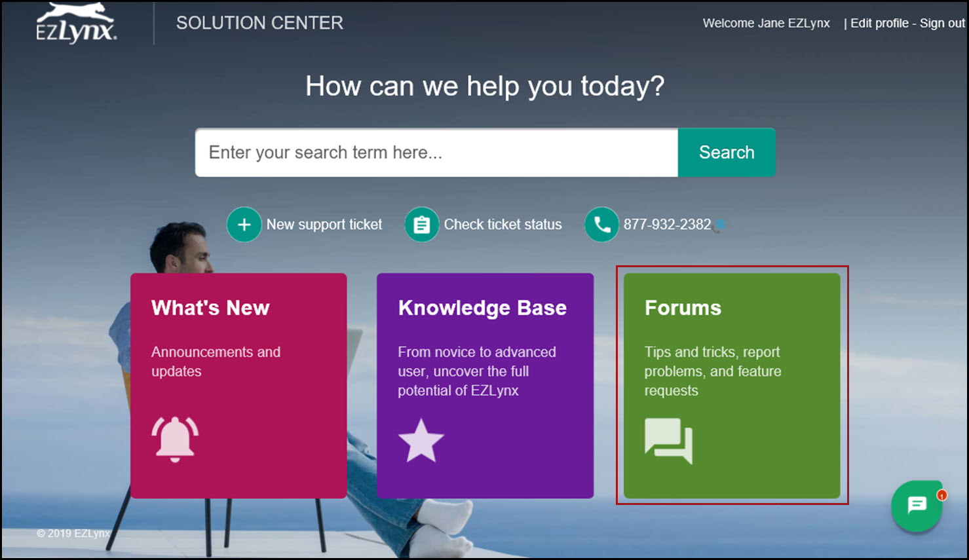The height and width of the screenshot is (560, 969).
Task: Click the star icon on Knowledge Base card
Action: coord(421,441)
